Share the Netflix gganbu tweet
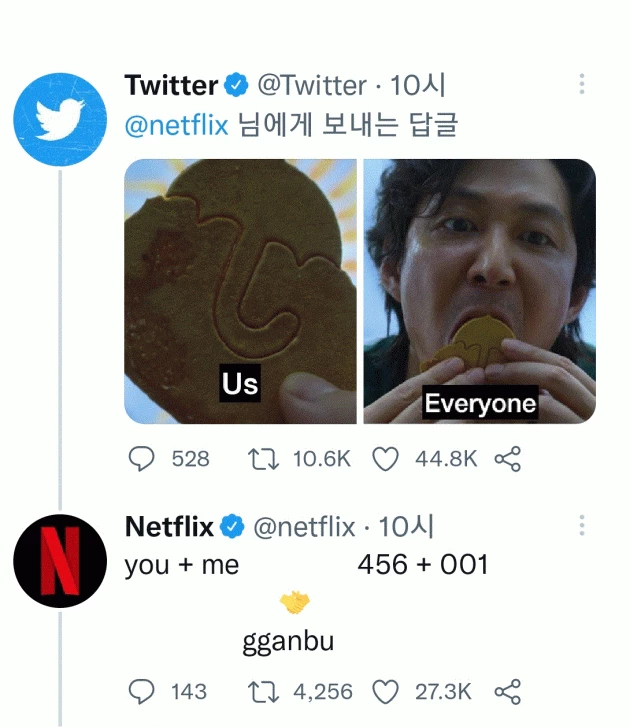The image size is (630, 727). [x=508, y=692]
